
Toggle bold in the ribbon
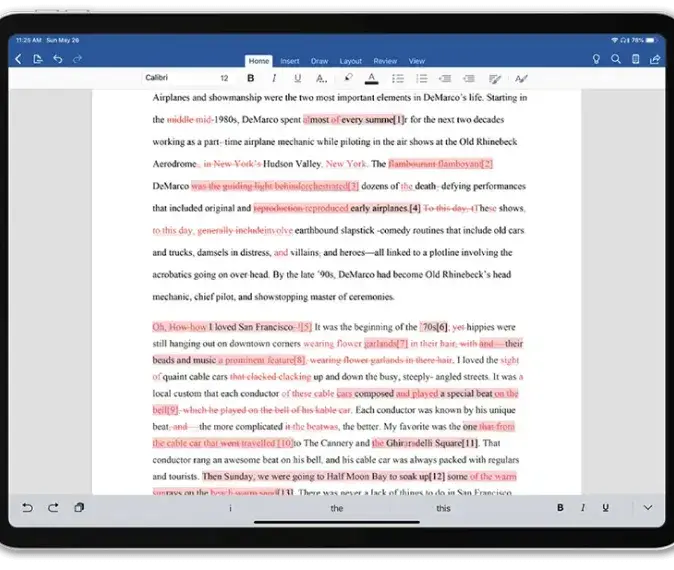click(250, 78)
